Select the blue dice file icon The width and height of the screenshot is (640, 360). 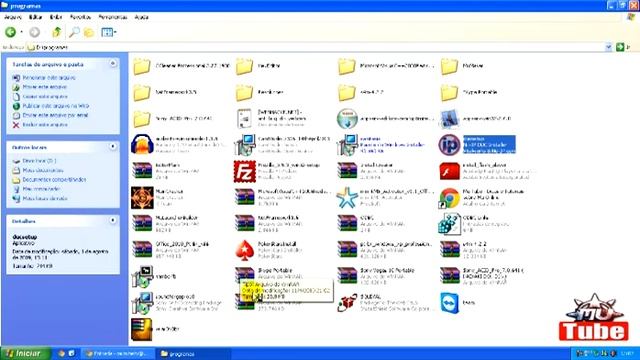pyautogui.click(x=449, y=224)
